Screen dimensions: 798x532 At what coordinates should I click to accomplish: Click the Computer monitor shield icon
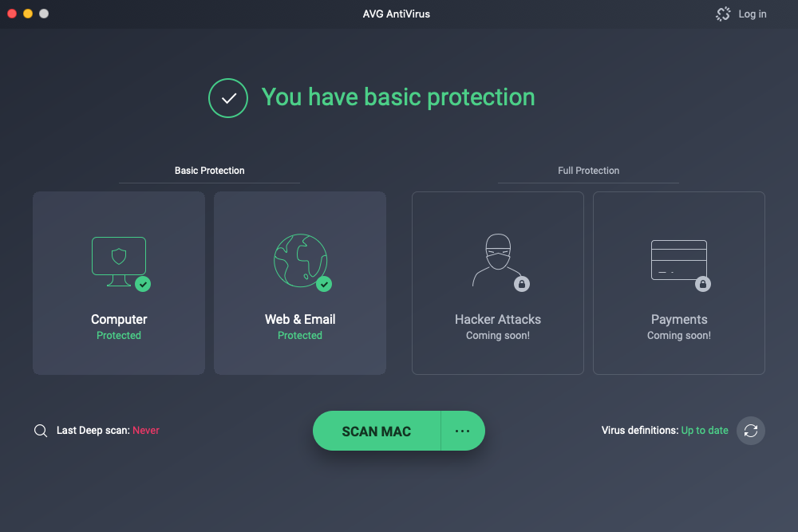click(119, 262)
